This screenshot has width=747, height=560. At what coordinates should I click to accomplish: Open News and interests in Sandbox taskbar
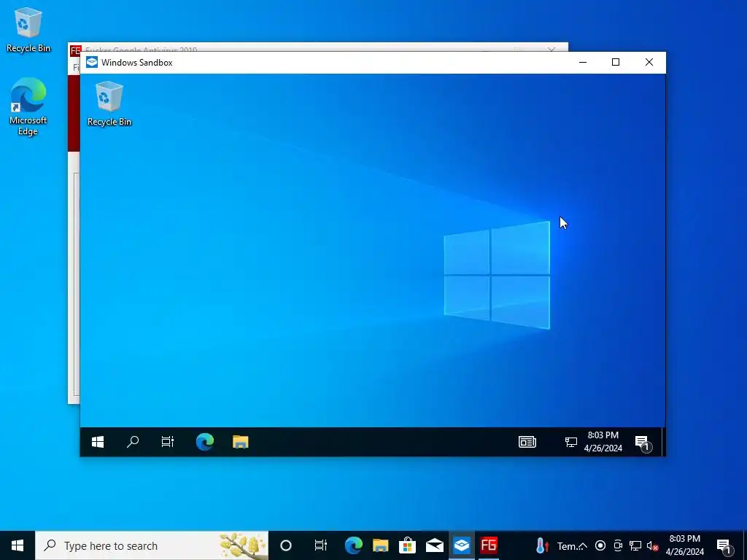coord(527,442)
